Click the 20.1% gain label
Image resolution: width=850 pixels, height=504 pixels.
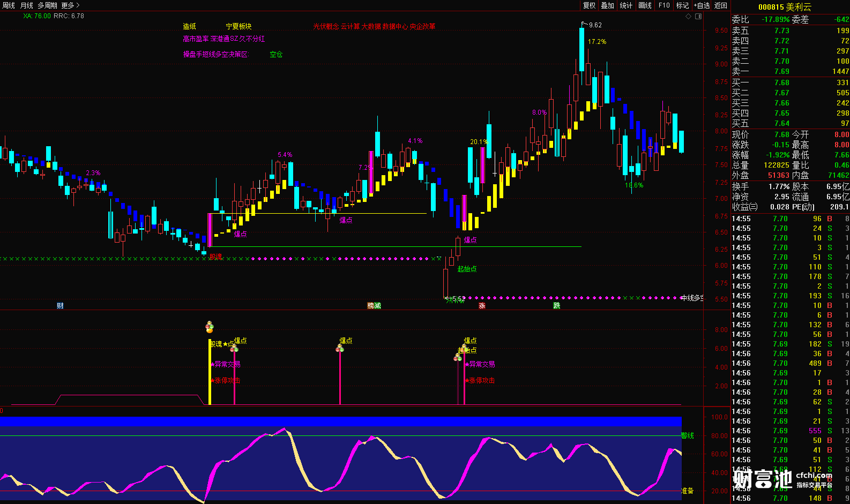479,142
